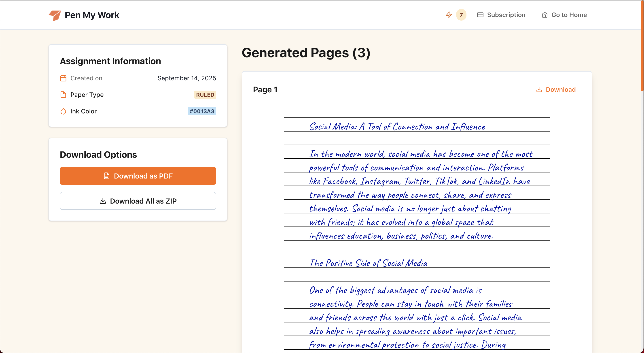Download Page 1 using the orange link
The width and height of the screenshot is (644, 353).
pos(556,89)
